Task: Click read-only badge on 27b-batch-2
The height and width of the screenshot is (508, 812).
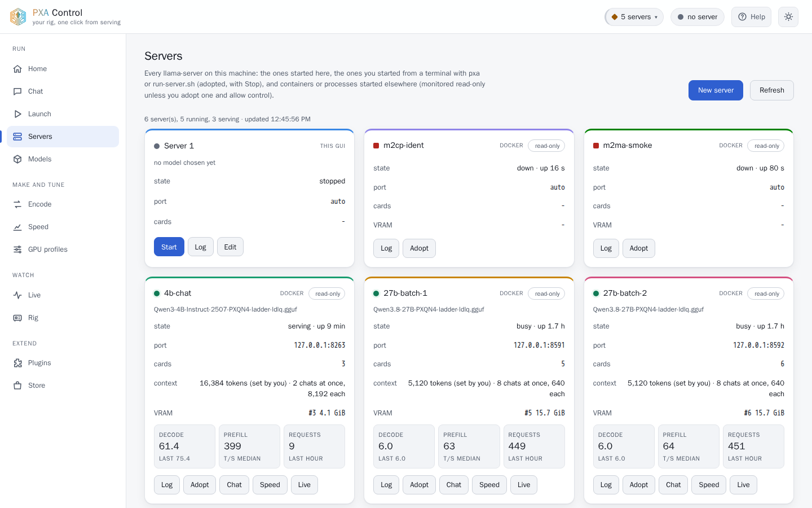Action: [x=766, y=294]
